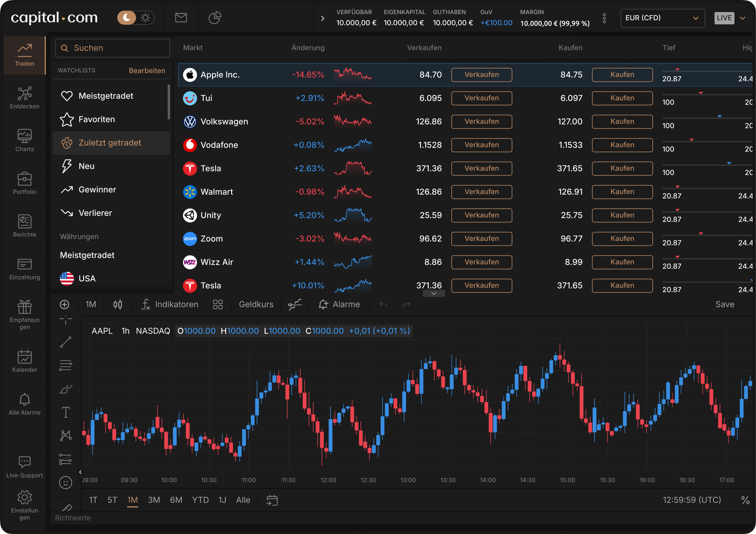Click the undo arrow in chart toolbar

pyautogui.click(x=383, y=305)
